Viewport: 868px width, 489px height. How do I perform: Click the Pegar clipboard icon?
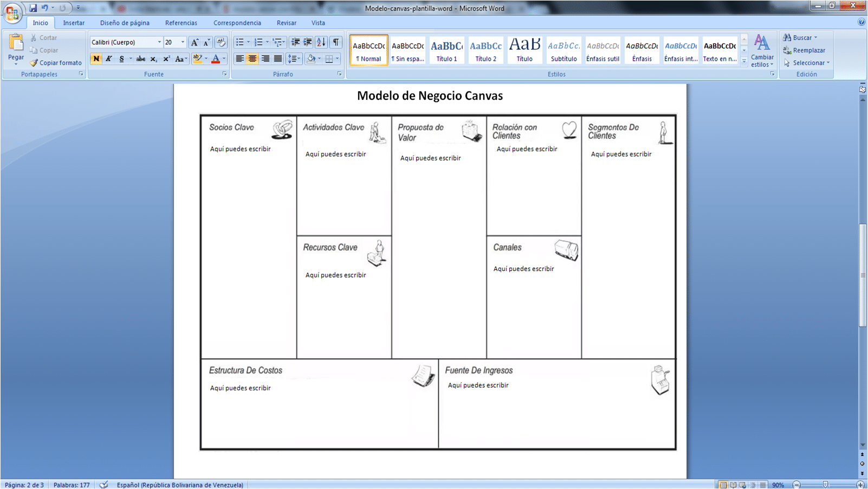[16, 42]
